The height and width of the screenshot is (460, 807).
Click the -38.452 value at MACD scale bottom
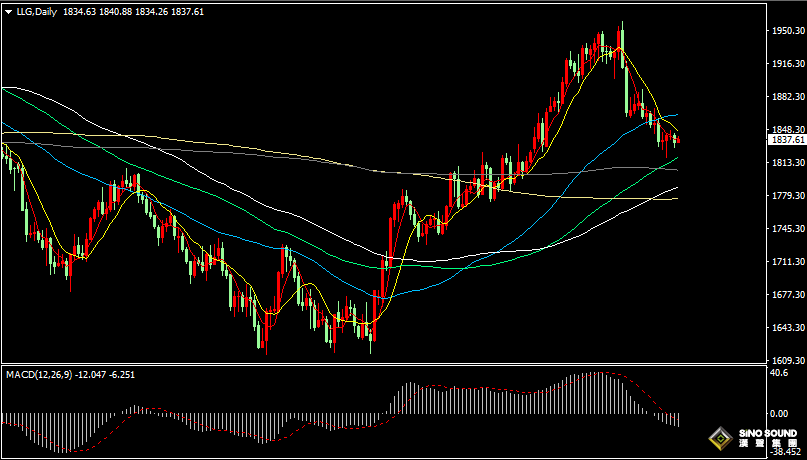click(787, 453)
